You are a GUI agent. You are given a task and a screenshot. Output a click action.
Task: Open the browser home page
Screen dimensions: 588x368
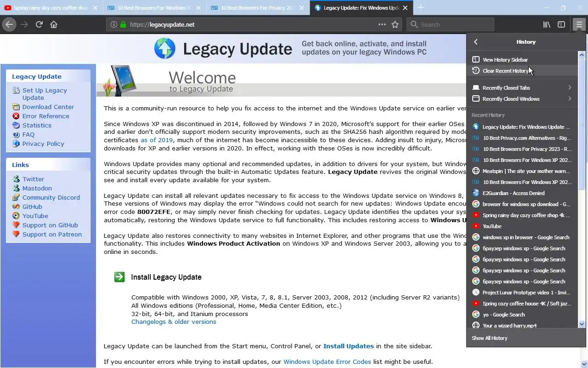click(54, 24)
